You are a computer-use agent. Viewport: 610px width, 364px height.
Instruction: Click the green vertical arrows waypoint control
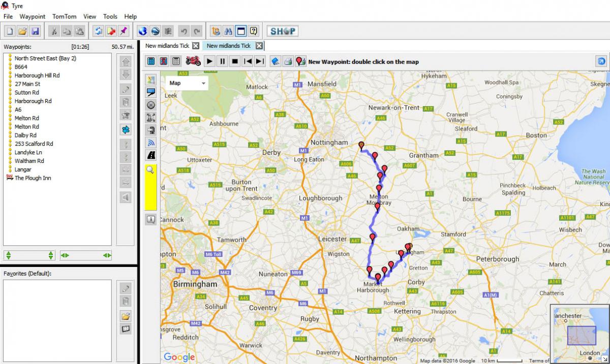click(30, 255)
